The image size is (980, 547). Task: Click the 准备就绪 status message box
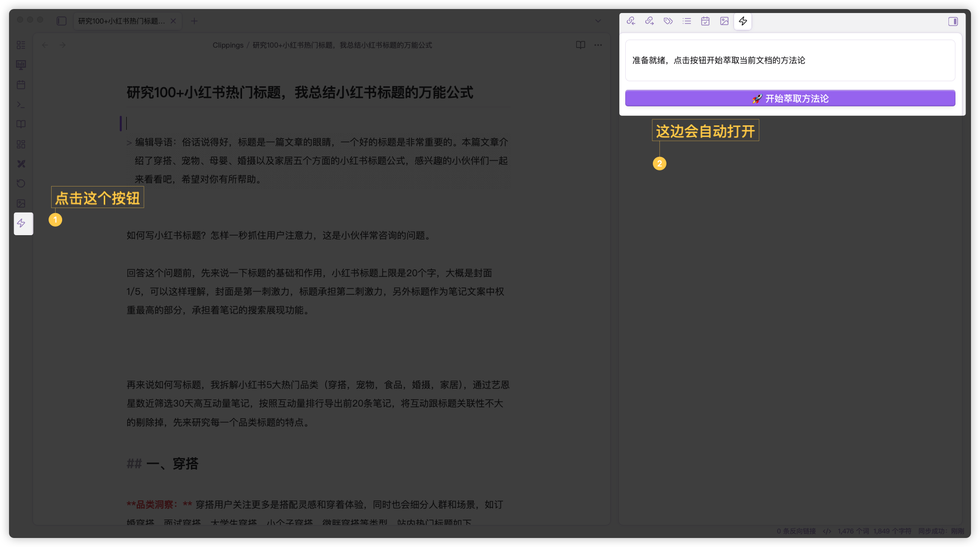pos(790,60)
